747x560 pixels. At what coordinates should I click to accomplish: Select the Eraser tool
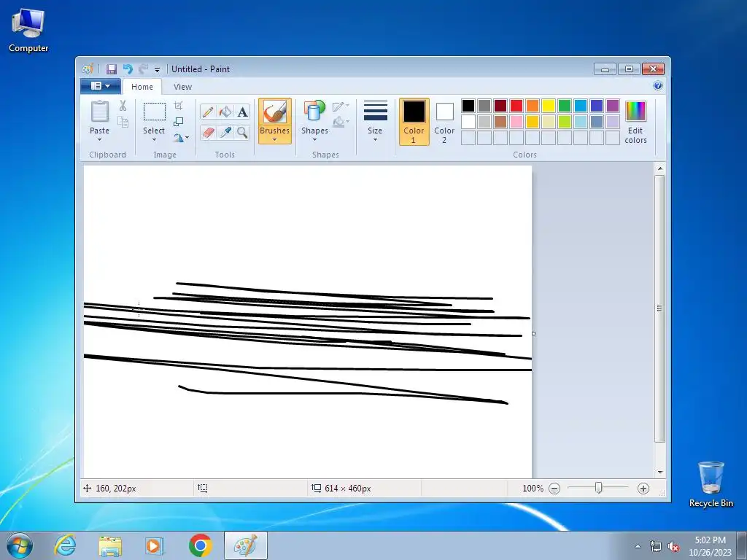[x=208, y=132]
